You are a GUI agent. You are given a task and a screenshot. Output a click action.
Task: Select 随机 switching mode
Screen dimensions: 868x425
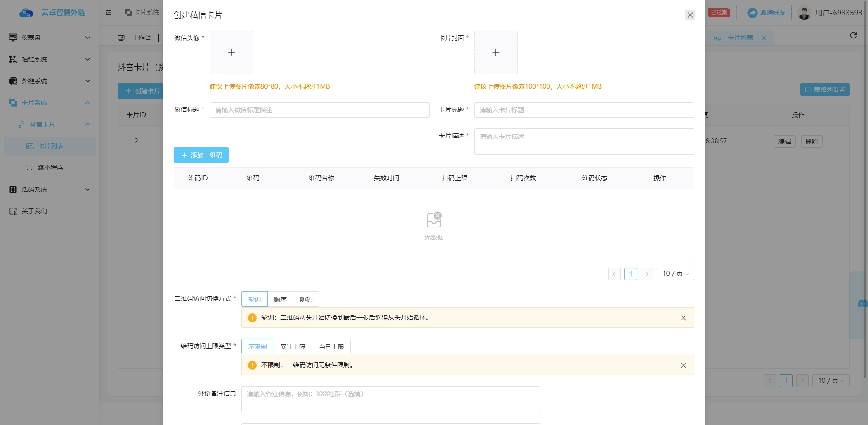(306, 299)
